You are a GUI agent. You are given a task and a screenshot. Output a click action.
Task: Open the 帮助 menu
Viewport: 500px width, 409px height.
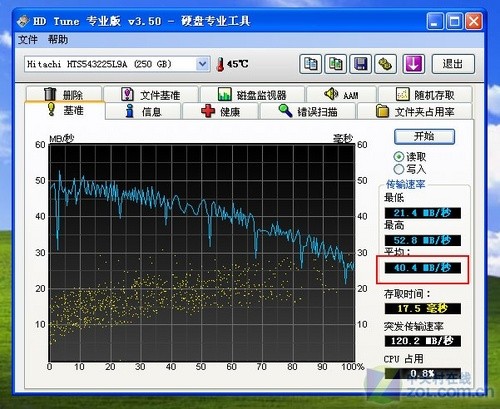coord(58,40)
